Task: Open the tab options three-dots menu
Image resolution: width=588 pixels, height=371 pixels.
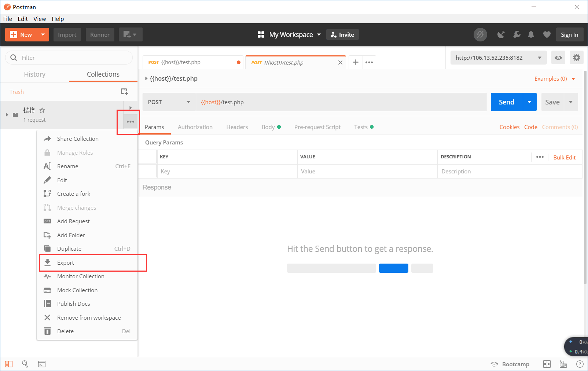Action: [x=369, y=62]
